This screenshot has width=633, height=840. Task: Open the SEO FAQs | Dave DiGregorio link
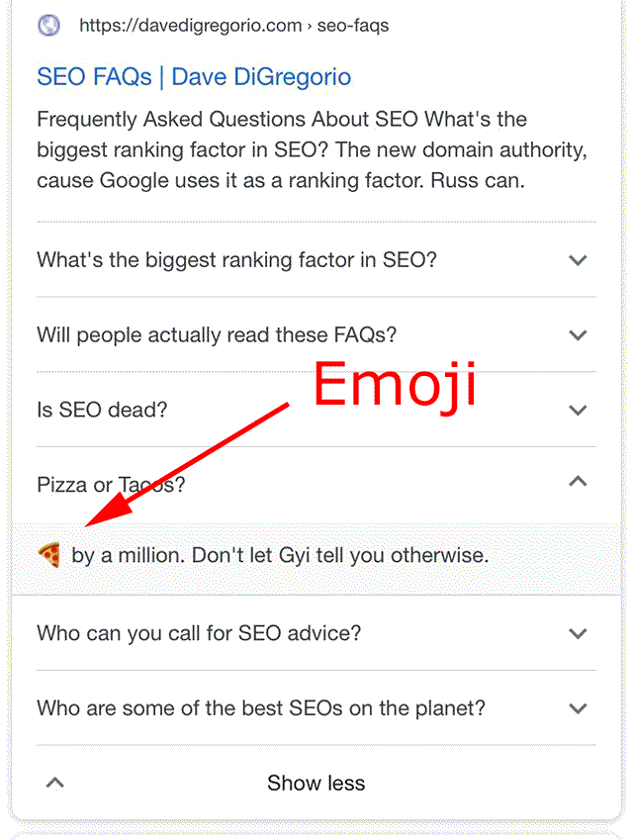[194, 77]
